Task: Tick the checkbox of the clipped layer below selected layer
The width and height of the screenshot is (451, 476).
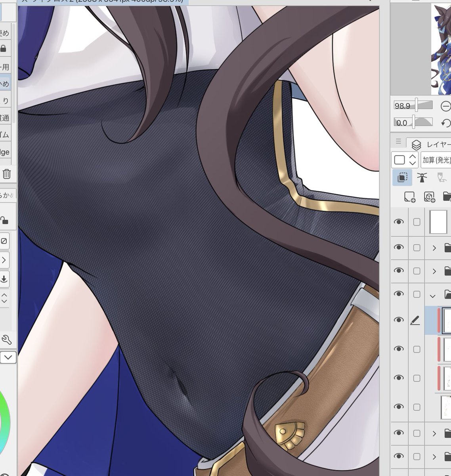Action: (417, 349)
